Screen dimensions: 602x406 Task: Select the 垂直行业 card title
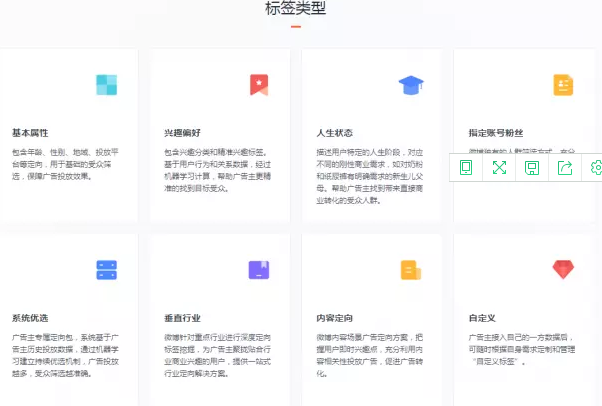point(182,318)
